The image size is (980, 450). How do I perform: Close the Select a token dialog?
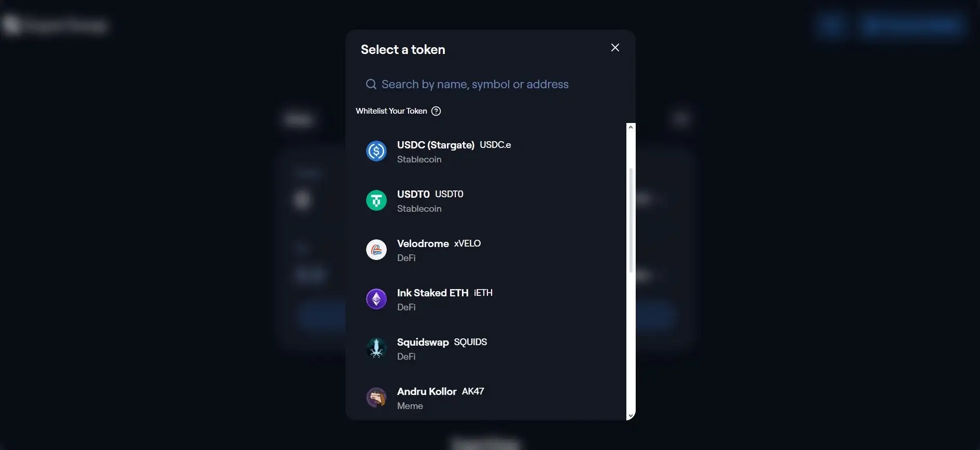(615, 48)
